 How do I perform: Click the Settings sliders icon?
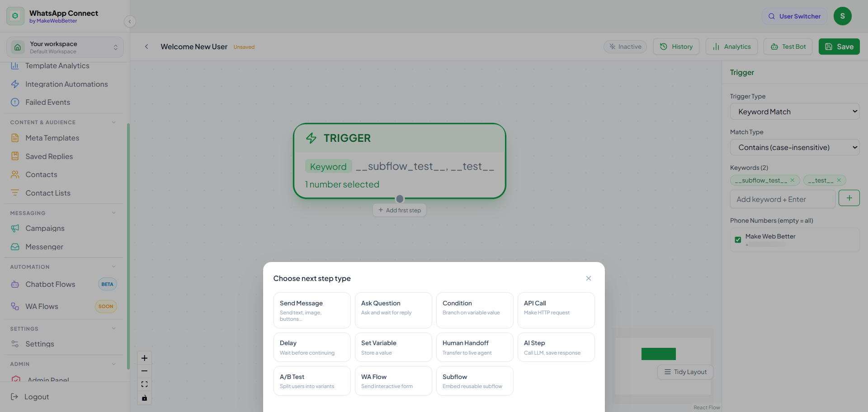[x=15, y=344]
